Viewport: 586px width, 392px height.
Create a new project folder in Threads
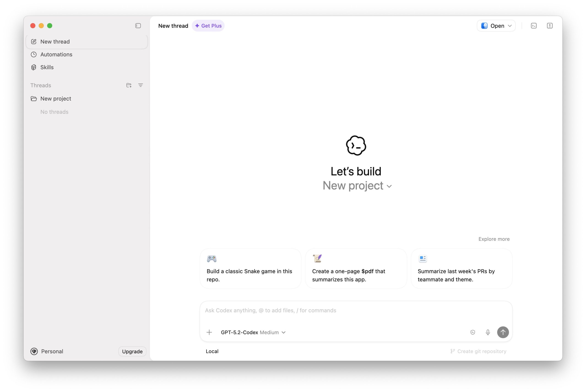[x=129, y=85]
